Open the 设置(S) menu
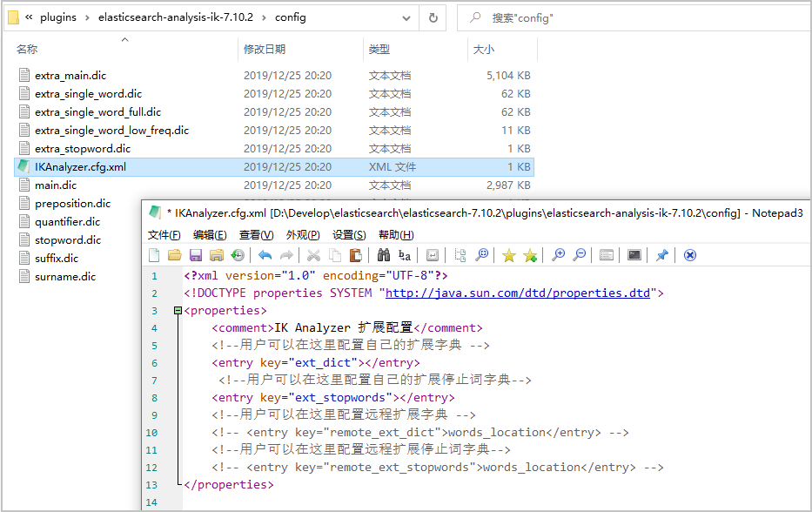Image resolution: width=812 pixels, height=512 pixels. [x=349, y=235]
